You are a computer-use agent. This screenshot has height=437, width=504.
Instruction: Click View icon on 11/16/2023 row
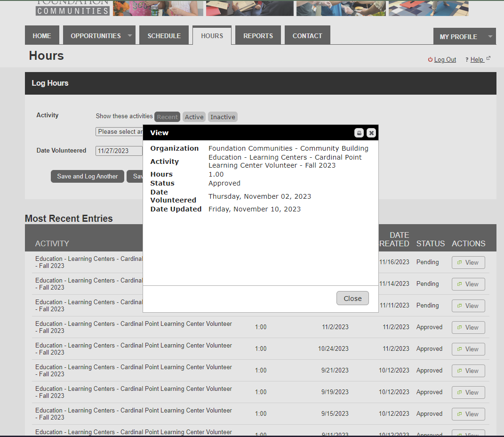pos(460,262)
